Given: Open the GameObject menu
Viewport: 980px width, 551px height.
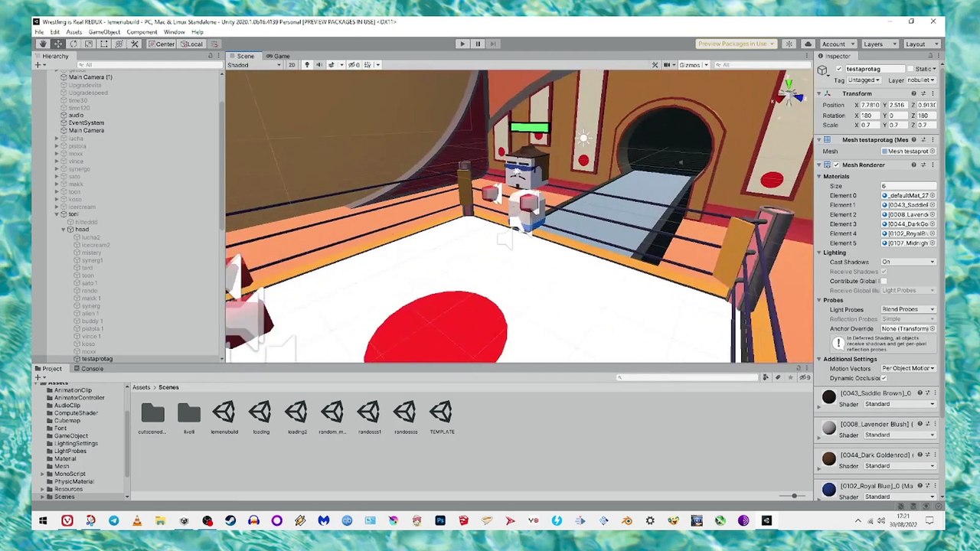Looking at the screenshot, I should pos(104,32).
